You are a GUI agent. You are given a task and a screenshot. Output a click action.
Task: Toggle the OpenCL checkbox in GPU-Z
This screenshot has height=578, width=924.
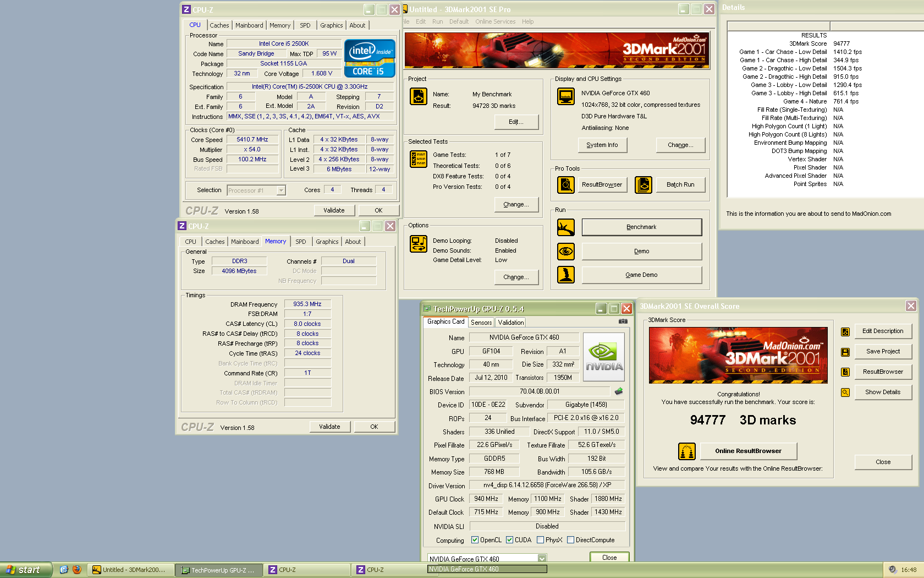(475, 540)
